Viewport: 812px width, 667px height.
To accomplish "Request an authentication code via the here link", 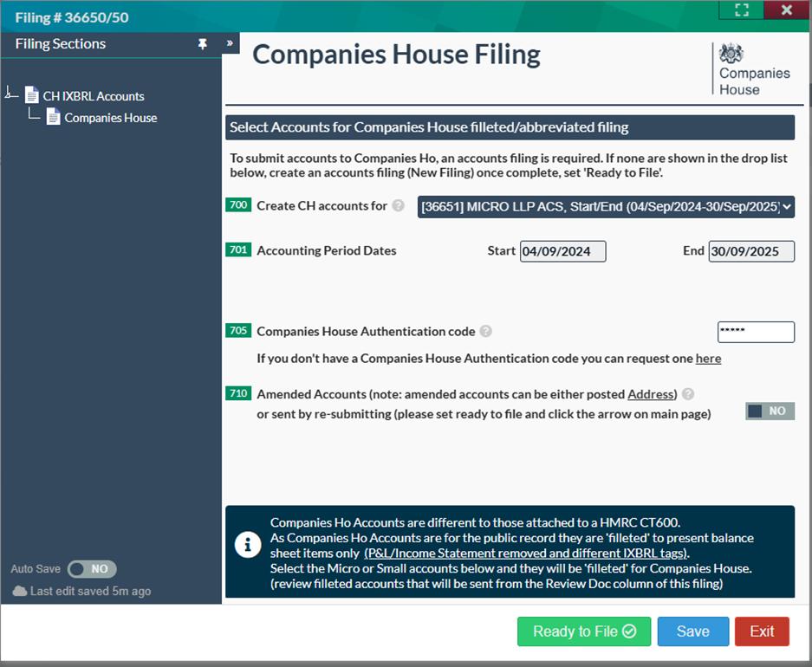I will [x=709, y=358].
